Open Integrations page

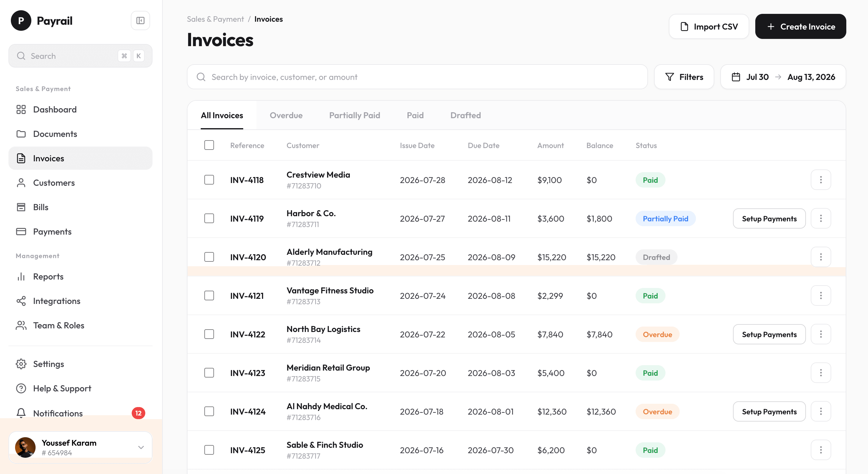coord(80,301)
